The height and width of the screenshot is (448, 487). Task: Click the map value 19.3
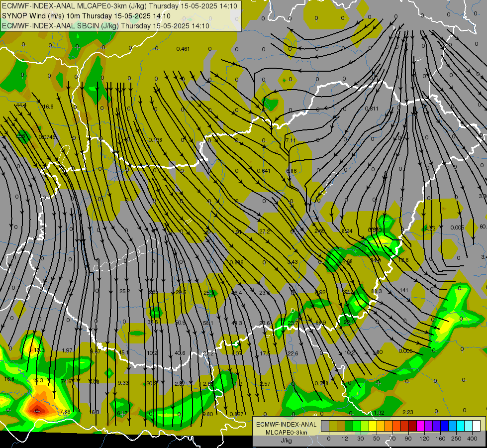pos(38,380)
